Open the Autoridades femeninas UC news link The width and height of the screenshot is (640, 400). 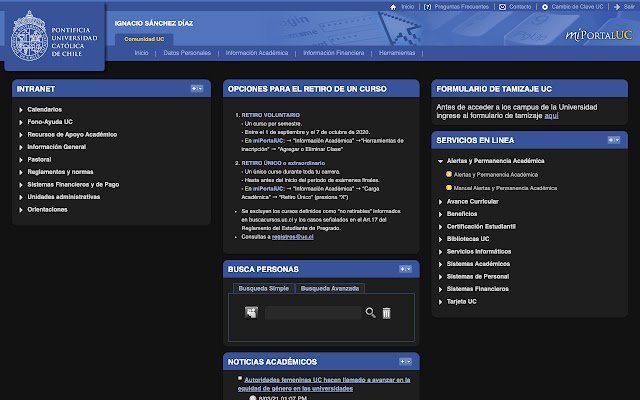(324, 384)
